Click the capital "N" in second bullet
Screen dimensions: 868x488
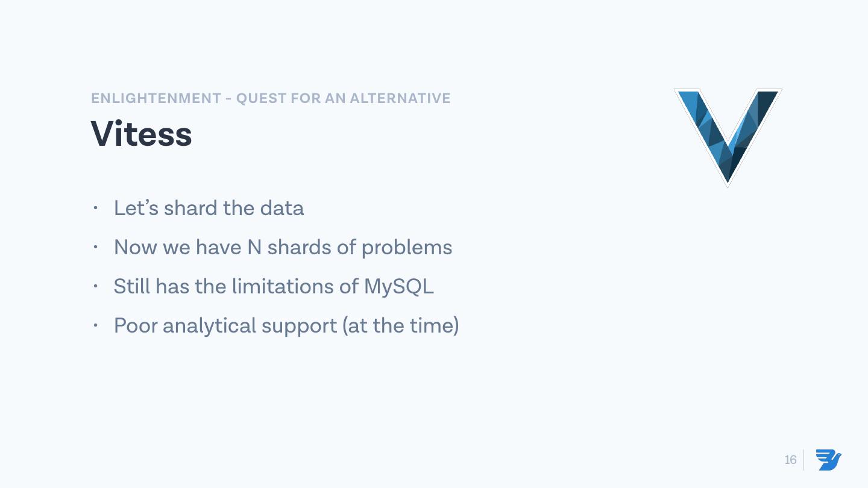tap(254, 247)
